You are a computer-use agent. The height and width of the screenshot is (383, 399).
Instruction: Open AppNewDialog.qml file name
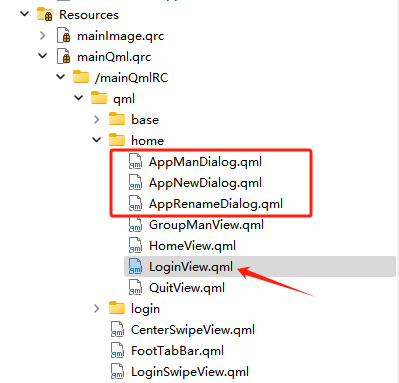pos(205,183)
